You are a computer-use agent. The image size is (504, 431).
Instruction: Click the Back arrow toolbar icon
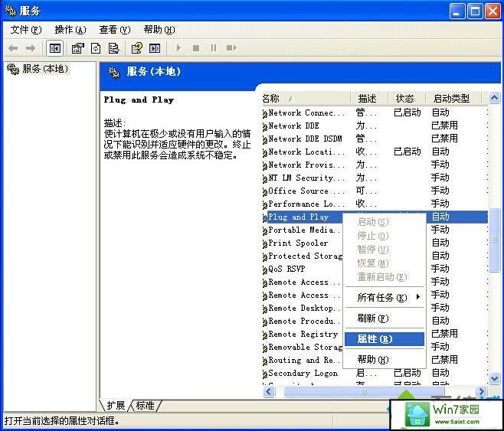click(x=13, y=48)
